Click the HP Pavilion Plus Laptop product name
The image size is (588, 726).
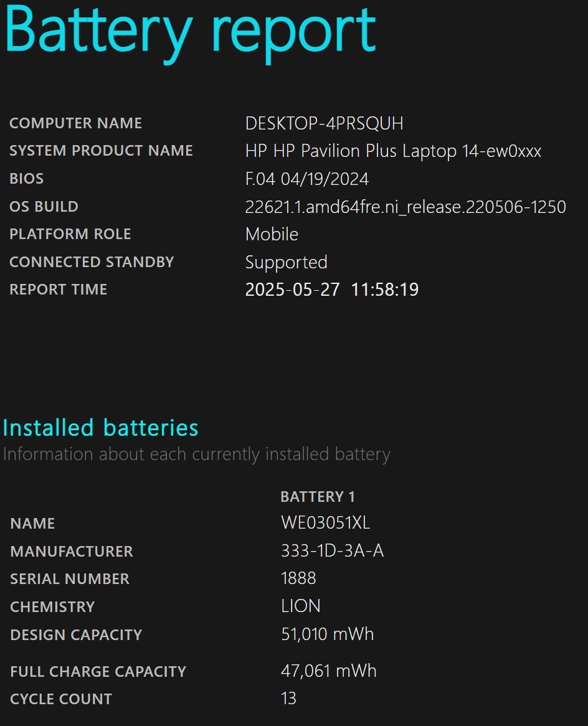[393, 151]
